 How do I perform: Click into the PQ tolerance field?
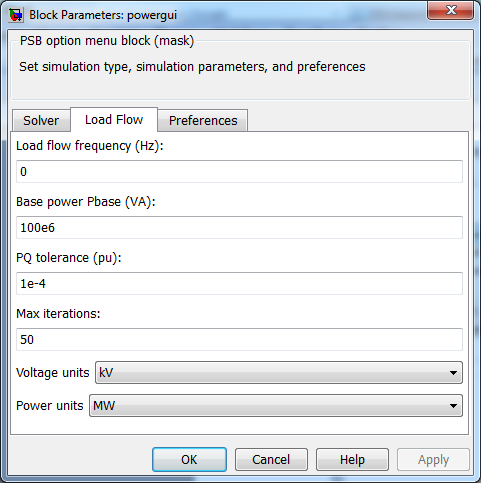239,283
